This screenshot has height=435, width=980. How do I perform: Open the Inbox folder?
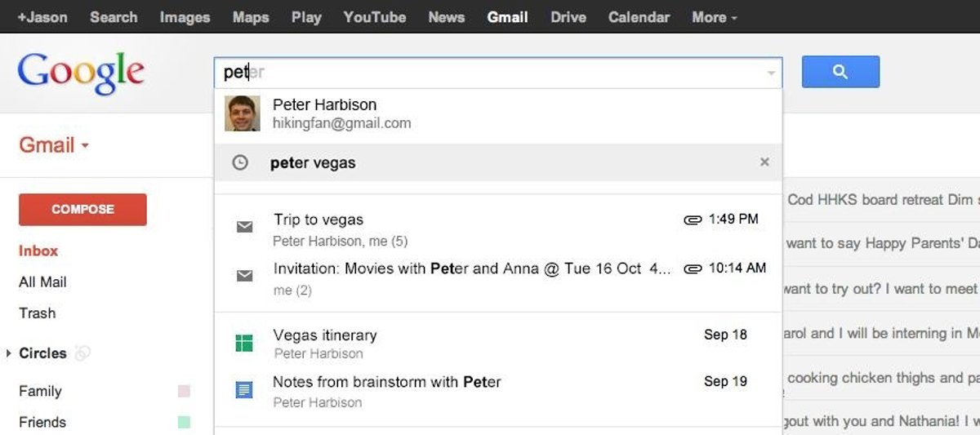click(x=38, y=251)
